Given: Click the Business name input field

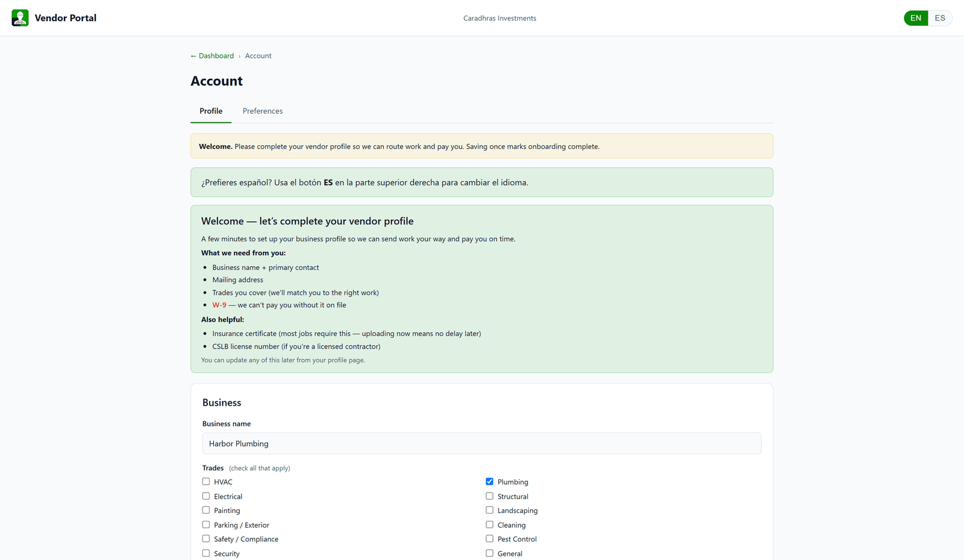Looking at the screenshot, I should pos(482,444).
